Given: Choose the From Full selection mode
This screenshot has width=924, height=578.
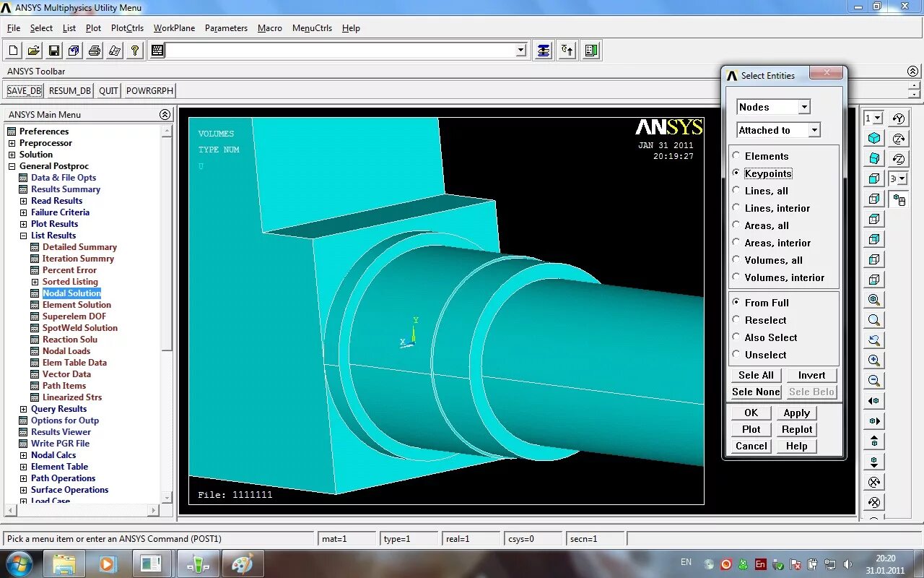Looking at the screenshot, I should pos(736,303).
